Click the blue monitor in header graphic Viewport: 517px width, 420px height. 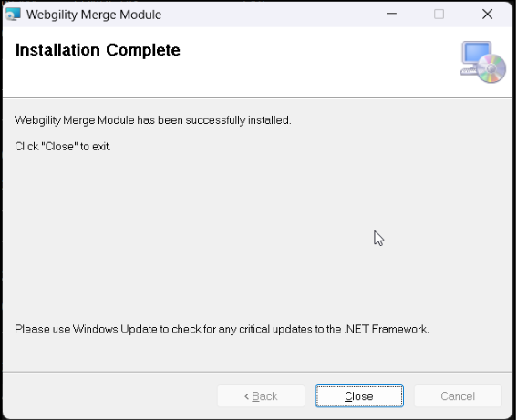pyautogui.click(x=477, y=54)
